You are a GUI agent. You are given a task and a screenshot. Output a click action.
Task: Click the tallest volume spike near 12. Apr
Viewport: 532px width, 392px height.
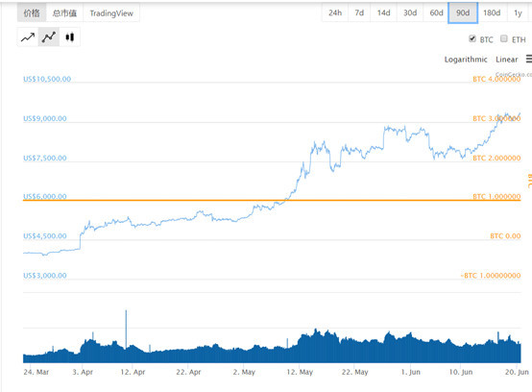[x=126, y=331]
